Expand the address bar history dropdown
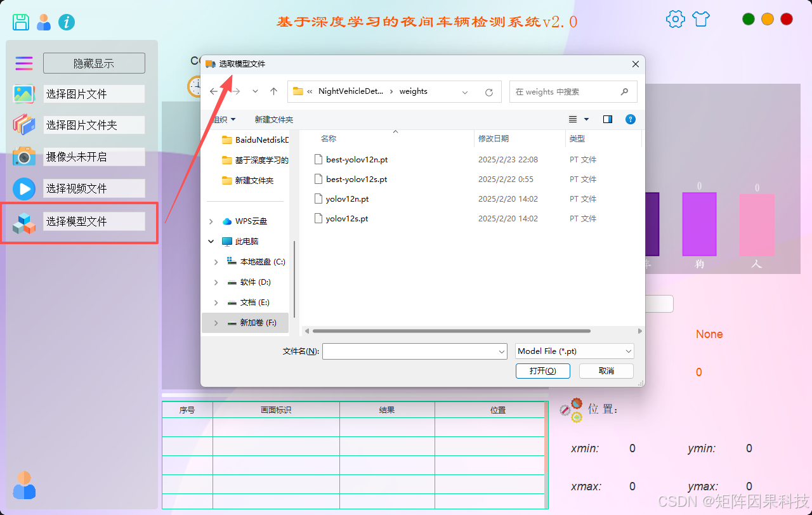Screen dimensions: 812x515 click(x=465, y=92)
